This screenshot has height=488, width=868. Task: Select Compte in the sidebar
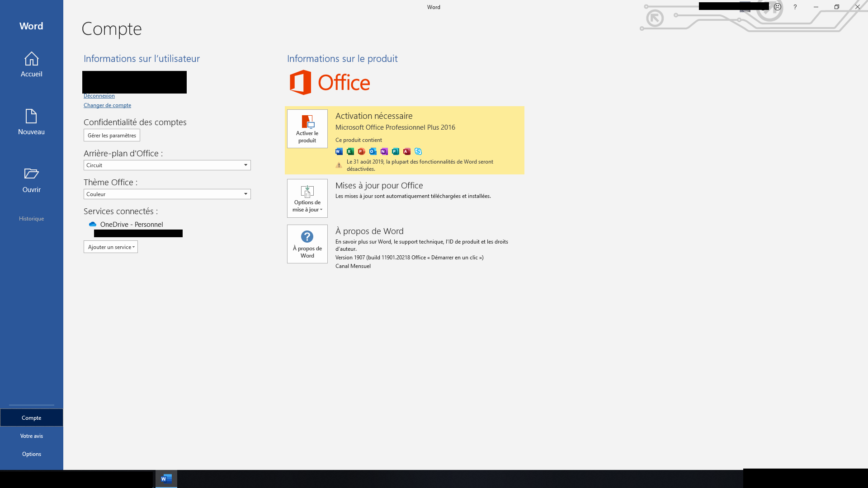pos(32,418)
